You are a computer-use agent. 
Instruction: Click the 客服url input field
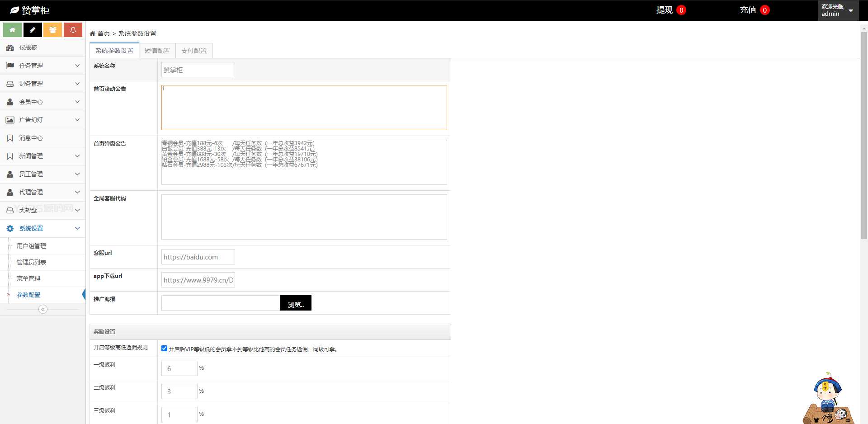tap(198, 257)
